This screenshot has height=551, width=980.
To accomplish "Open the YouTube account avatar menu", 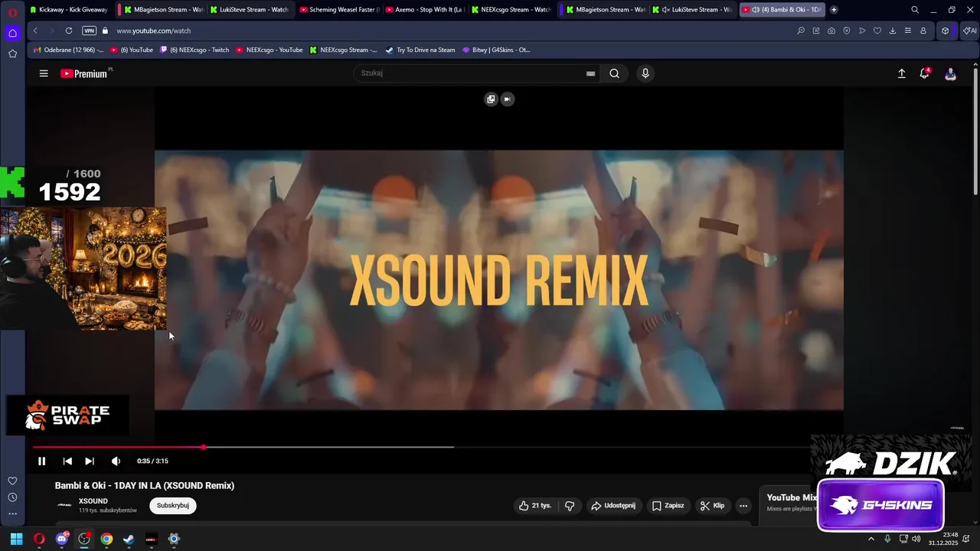I will tap(950, 73).
